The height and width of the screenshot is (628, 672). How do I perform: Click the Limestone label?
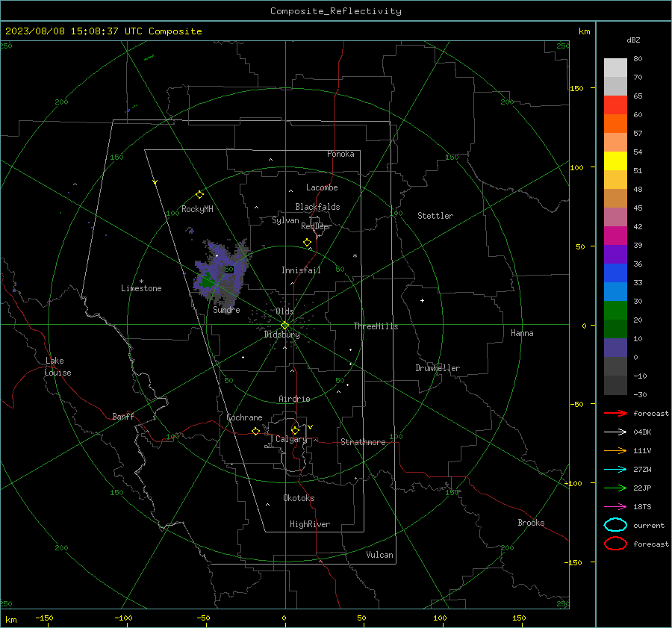pyautogui.click(x=141, y=288)
